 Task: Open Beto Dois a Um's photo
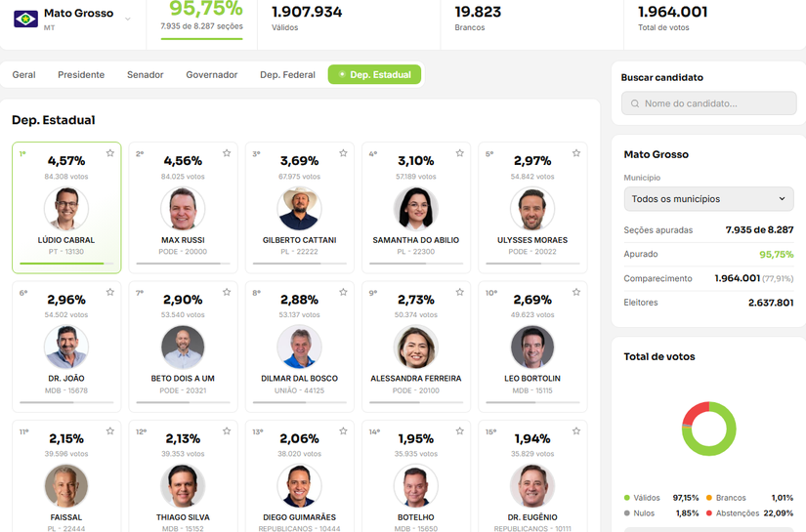point(183,348)
